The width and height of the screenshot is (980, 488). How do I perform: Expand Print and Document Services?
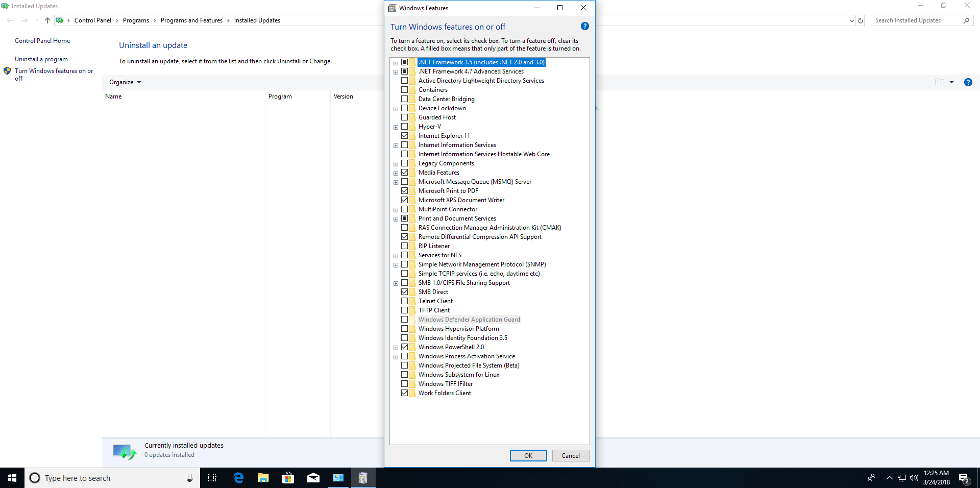click(396, 219)
